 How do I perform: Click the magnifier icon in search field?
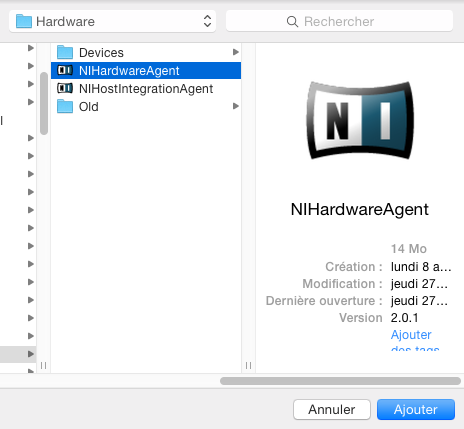[292, 22]
